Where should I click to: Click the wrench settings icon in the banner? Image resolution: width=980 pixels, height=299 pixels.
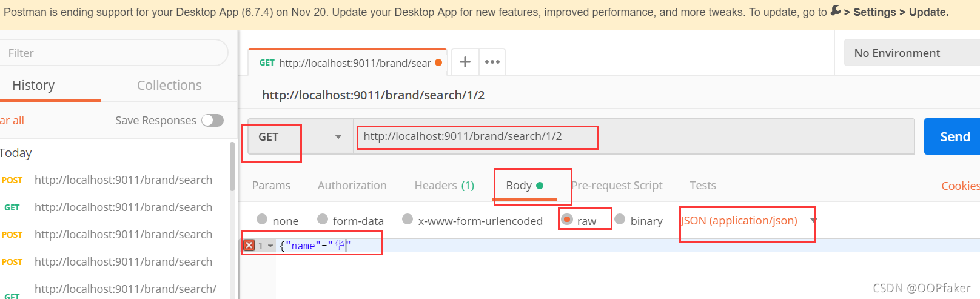coord(836,10)
